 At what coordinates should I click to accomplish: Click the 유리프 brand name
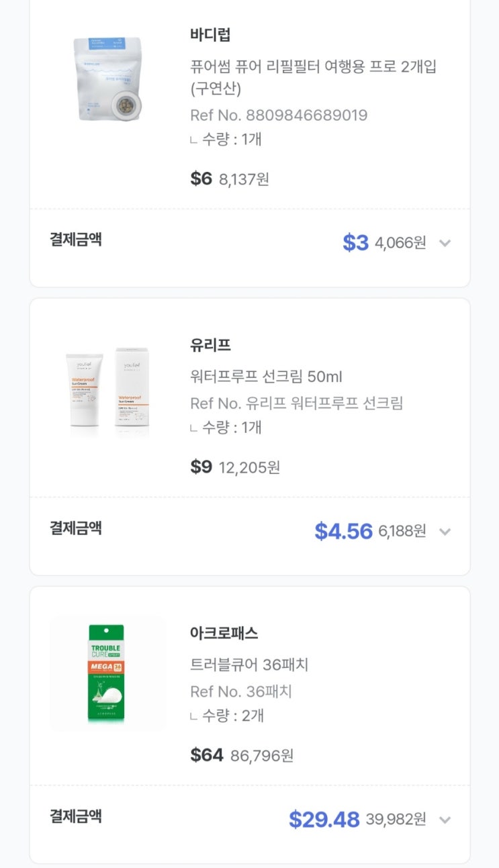coord(210,346)
